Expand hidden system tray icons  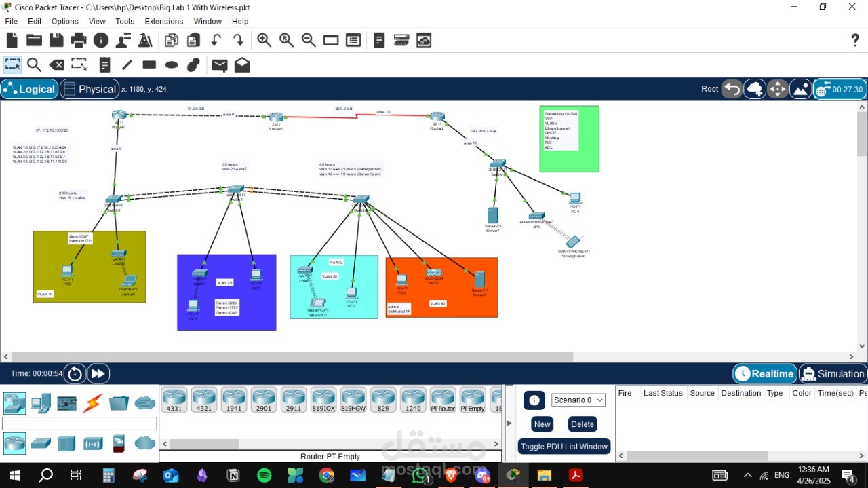pos(747,475)
